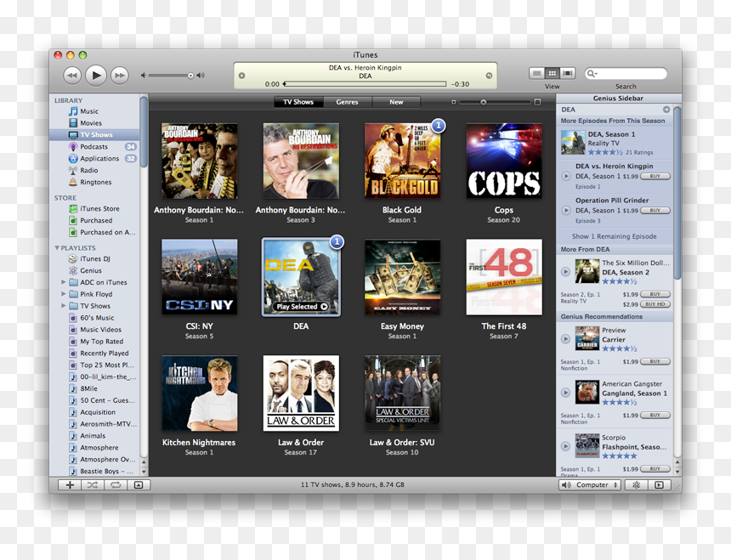This screenshot has height=560, width=731.
Task: Select the Black Gold show artwork
Action: (402, 161)
